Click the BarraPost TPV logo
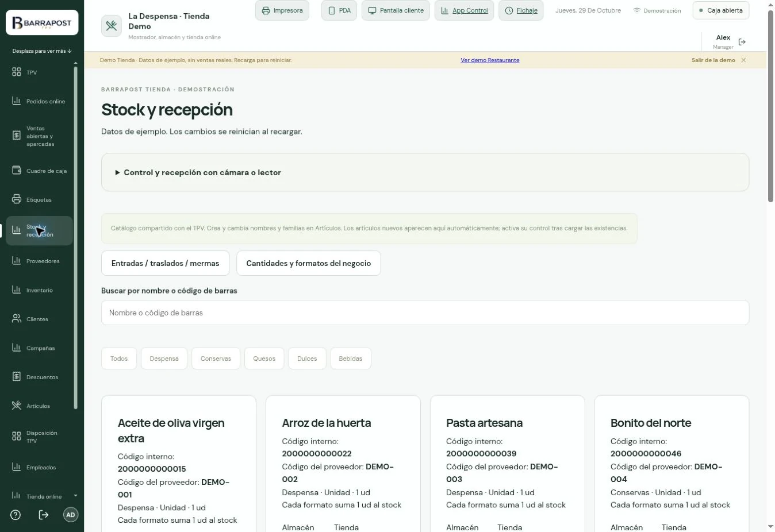 coord(42,24)
